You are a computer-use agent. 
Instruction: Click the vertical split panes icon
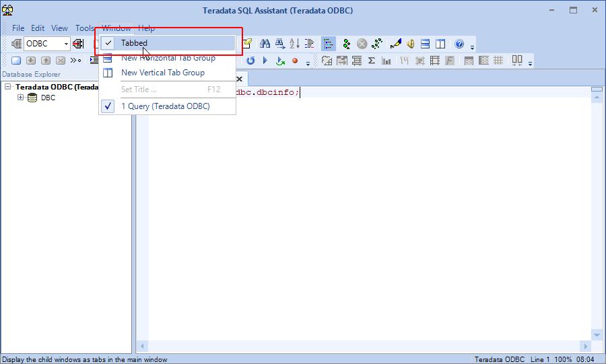[440, 44]
